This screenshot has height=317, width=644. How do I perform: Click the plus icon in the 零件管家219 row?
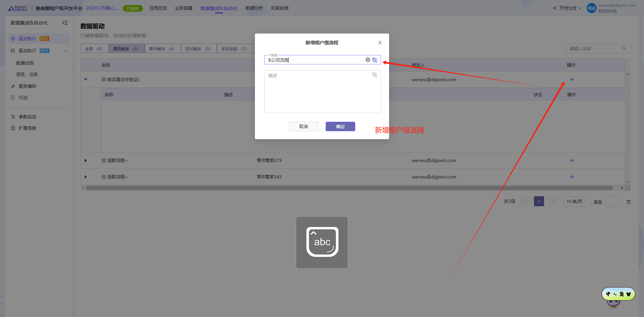point(572,160)
